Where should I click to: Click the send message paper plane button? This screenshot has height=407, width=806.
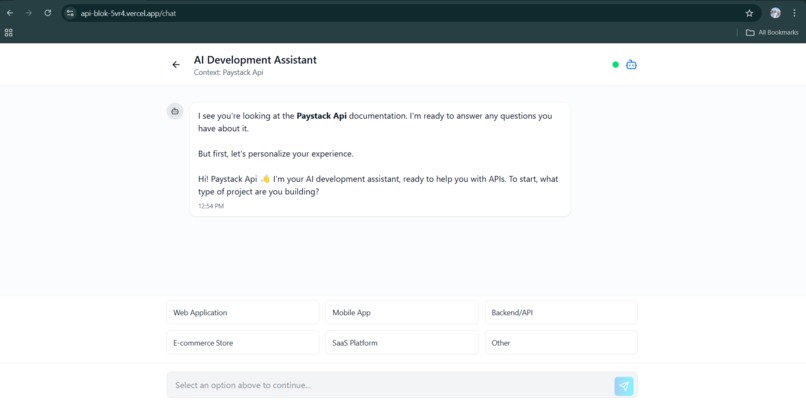click(624, 386)
